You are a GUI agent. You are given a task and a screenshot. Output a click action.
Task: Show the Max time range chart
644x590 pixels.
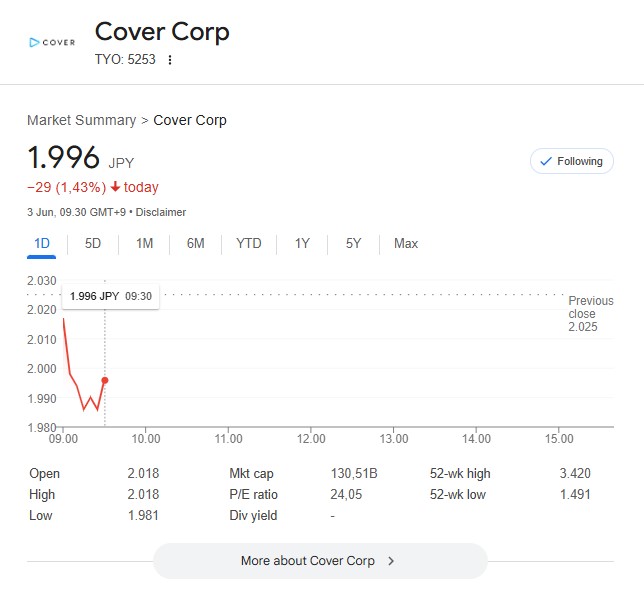coord(406,243)
